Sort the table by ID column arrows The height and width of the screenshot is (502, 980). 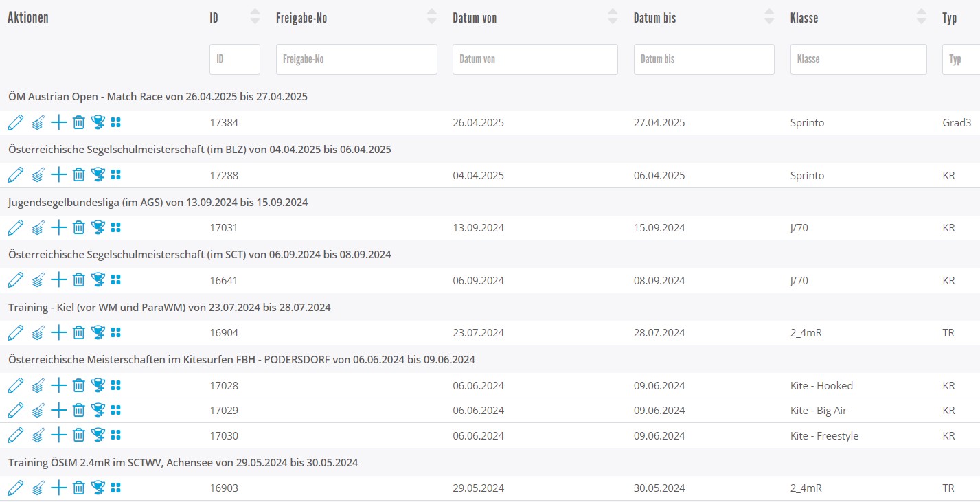click(255, 17)
